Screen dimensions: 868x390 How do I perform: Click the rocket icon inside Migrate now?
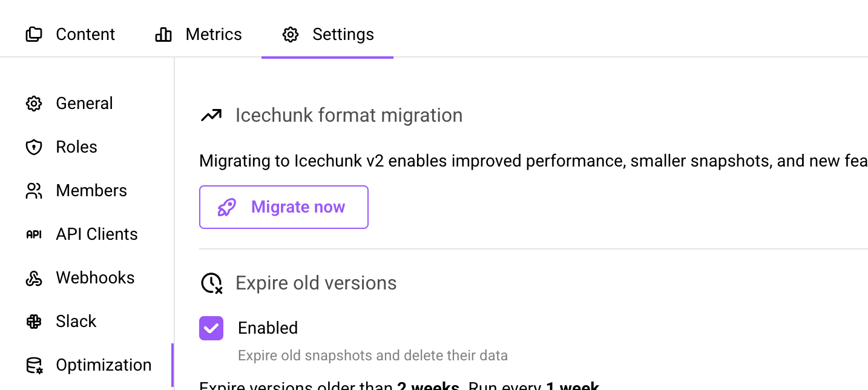(226, 207)
